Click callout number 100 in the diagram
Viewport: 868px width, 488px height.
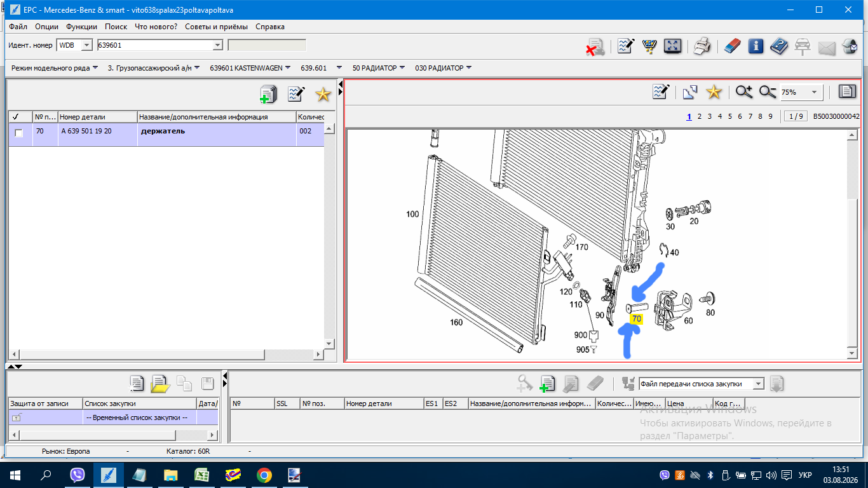[413, 214]
